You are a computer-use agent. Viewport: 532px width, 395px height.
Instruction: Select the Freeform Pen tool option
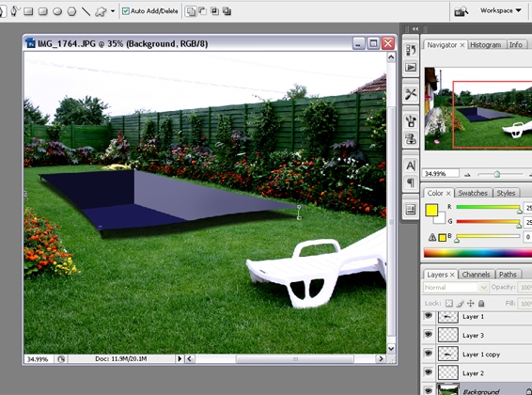[x=15, y=11]
